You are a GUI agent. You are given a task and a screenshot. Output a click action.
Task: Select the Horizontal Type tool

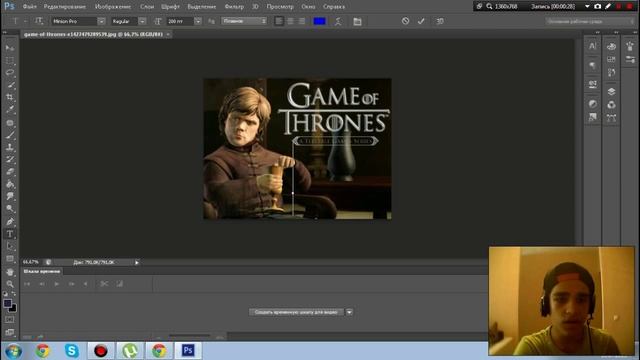pos(10,234)
